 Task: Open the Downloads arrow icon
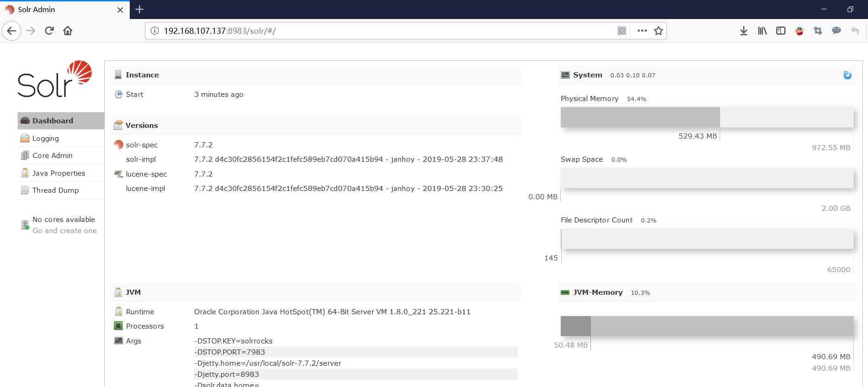pos(744,31)
